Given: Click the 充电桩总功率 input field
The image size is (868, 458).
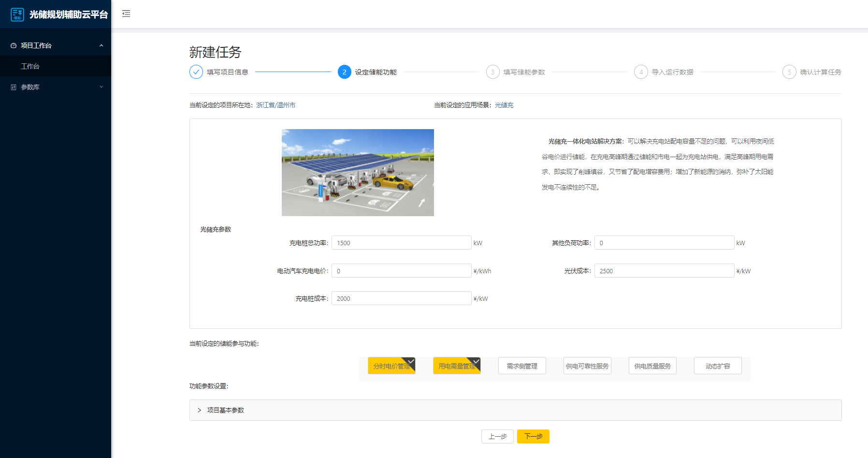Looking at the screenshot, I should (401, 242).
